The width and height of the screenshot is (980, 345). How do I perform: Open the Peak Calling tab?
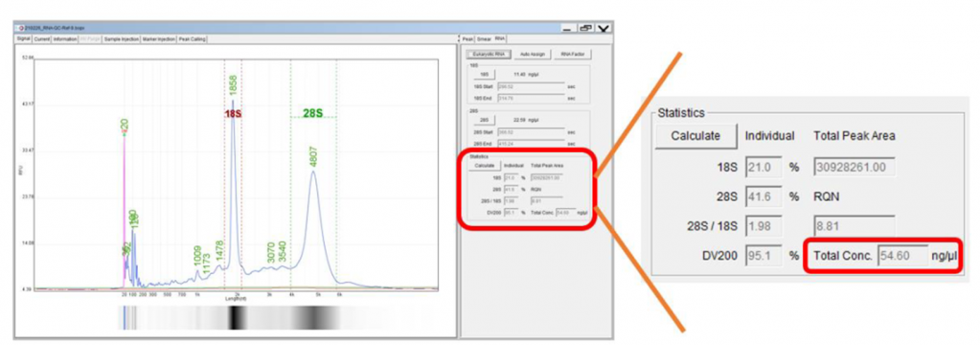(193, 38)
